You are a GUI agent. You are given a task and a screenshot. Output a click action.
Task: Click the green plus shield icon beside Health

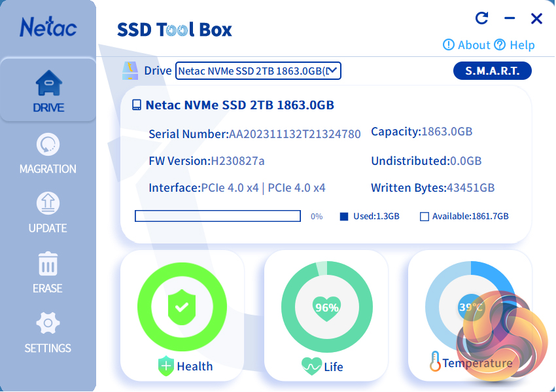166,366
